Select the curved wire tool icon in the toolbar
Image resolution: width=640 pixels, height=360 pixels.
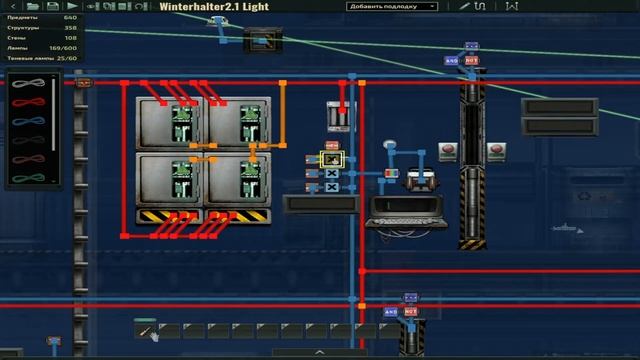(x=480, y=6)
